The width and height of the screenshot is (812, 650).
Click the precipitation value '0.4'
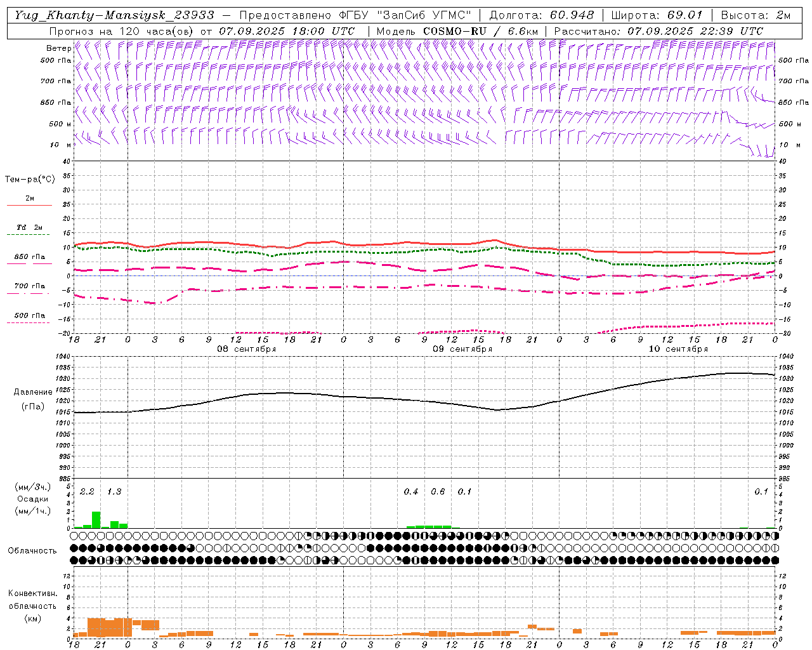pyautogui.click(x=411, y=492)
